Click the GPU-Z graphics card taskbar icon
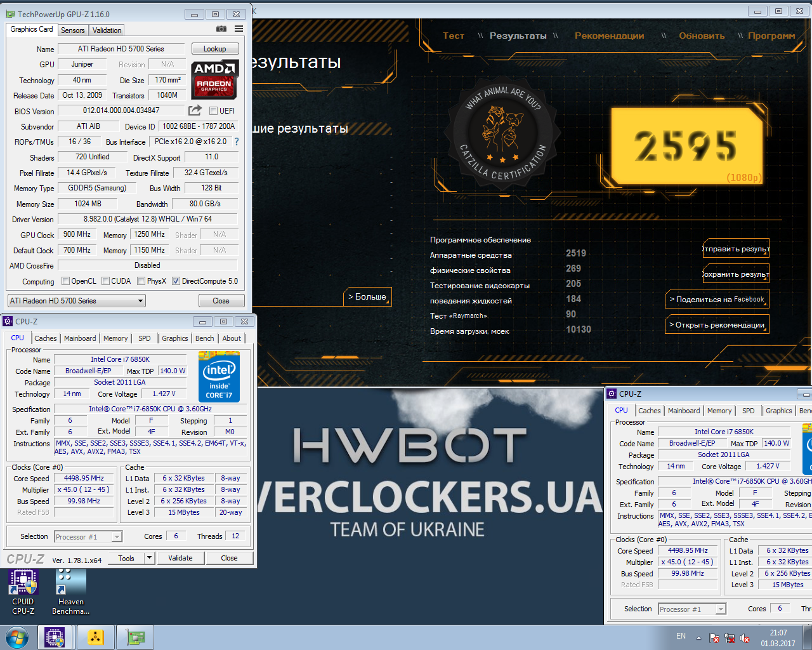The image size is (812, 650). tap(135, 637)
